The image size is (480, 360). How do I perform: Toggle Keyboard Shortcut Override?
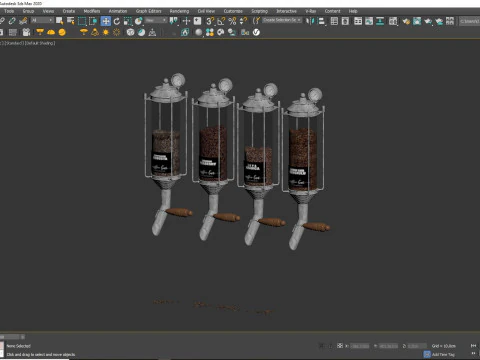[x=198, y=21]
